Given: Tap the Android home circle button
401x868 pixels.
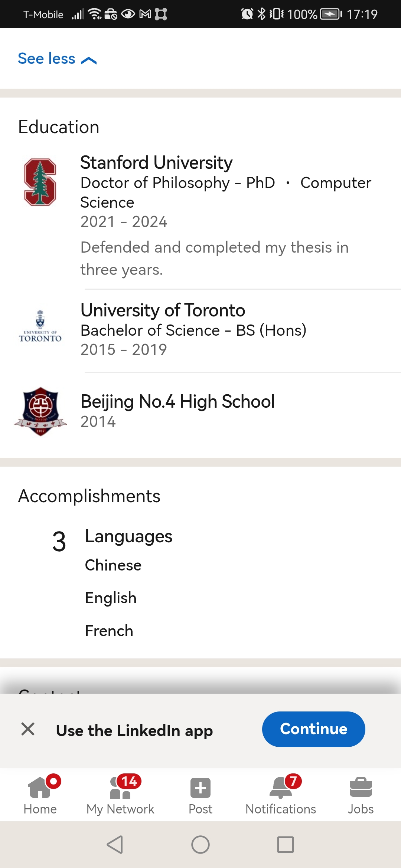Looking at the screenshot, I should pos(200,845).
